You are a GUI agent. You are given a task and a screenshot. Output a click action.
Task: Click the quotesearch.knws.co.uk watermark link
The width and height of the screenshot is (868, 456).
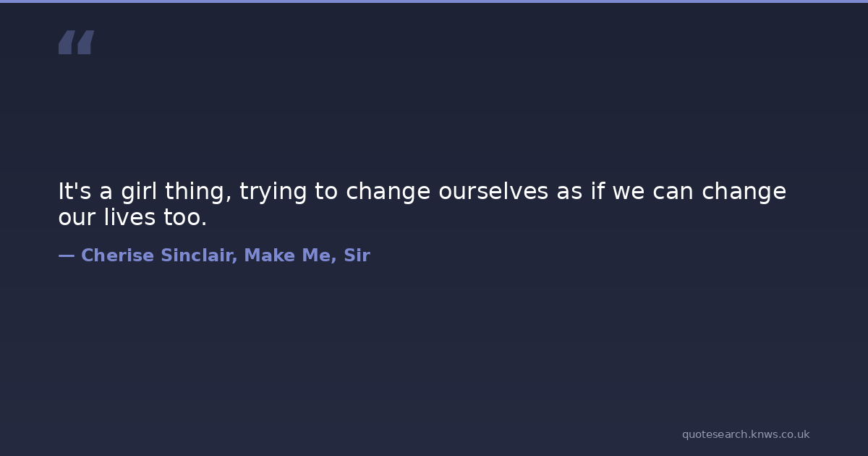coord(745,434)
